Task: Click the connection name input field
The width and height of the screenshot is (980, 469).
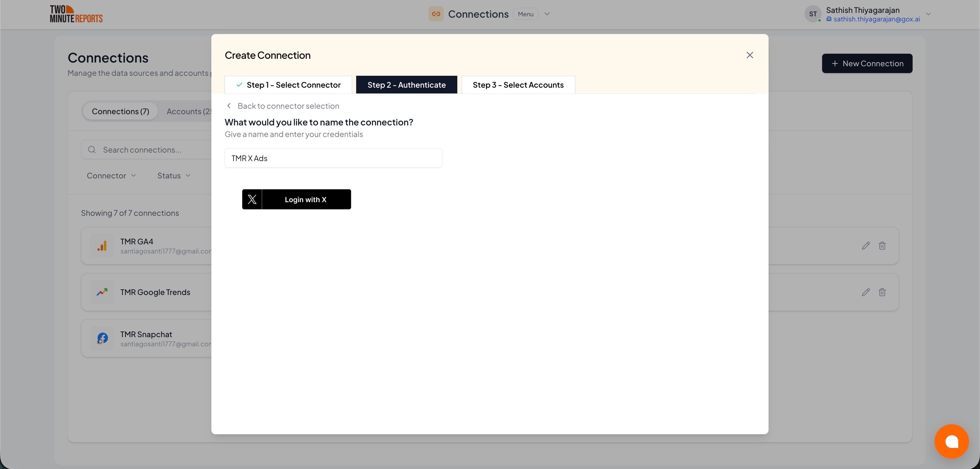Action: tap(333, 158)
